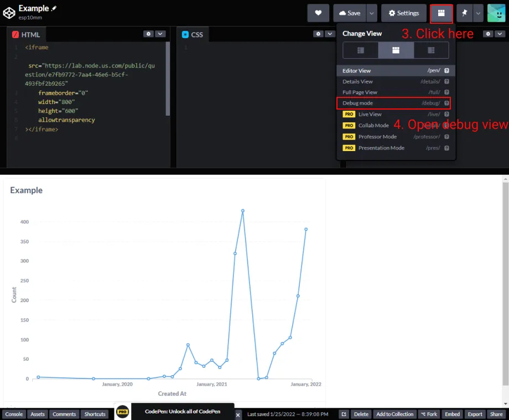This screenshot has height=420, width=509.
Task: Open the CSS editor gear settings
Action: pyautogui.click(x=318, y=34)
